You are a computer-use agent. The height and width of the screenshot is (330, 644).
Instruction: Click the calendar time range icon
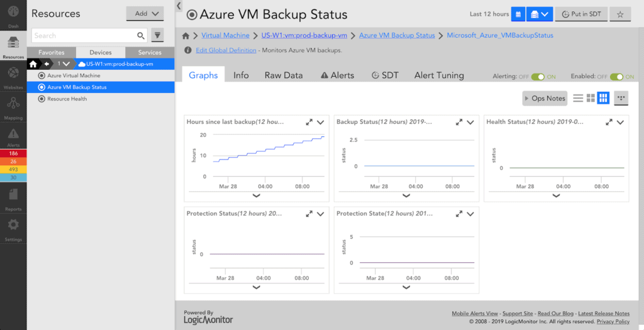(x=518, y=14)
